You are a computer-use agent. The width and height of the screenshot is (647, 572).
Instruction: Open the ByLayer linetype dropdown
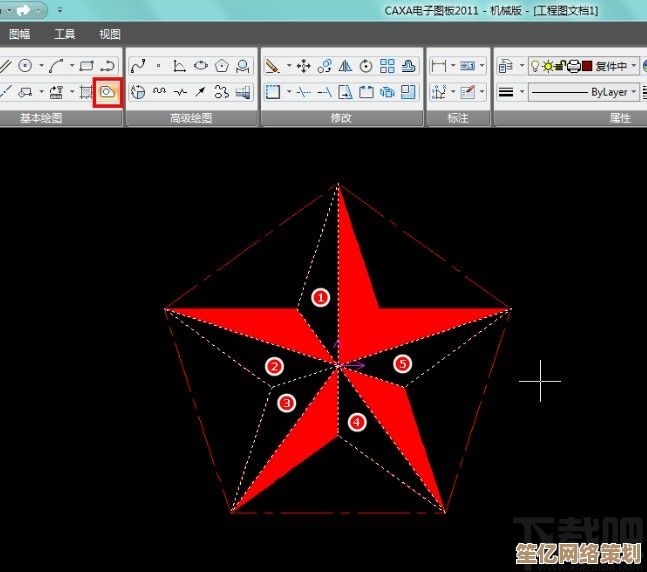click(584, 92)
